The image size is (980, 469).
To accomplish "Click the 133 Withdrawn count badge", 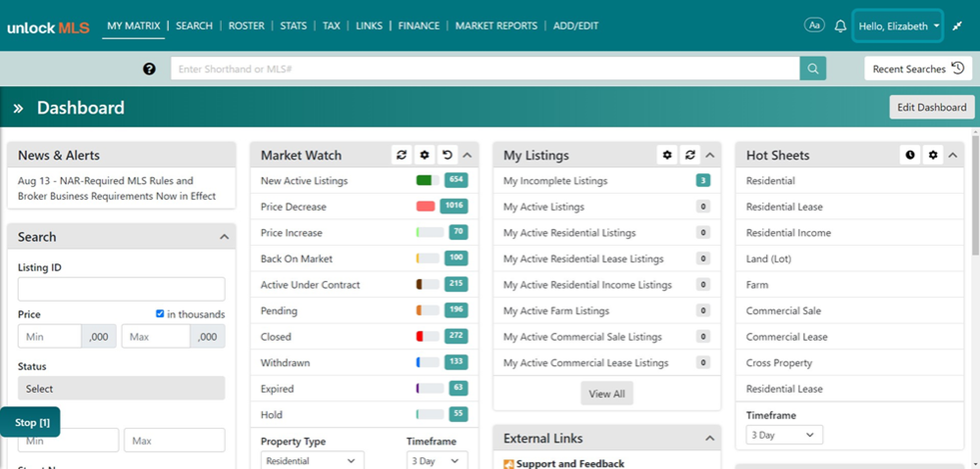I will tap(457, 363).
